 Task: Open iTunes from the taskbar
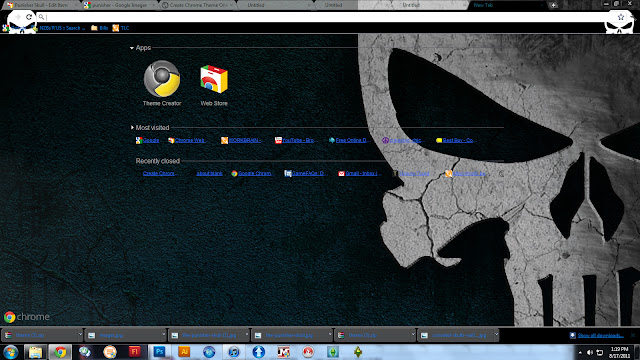(x=233, y=352)
